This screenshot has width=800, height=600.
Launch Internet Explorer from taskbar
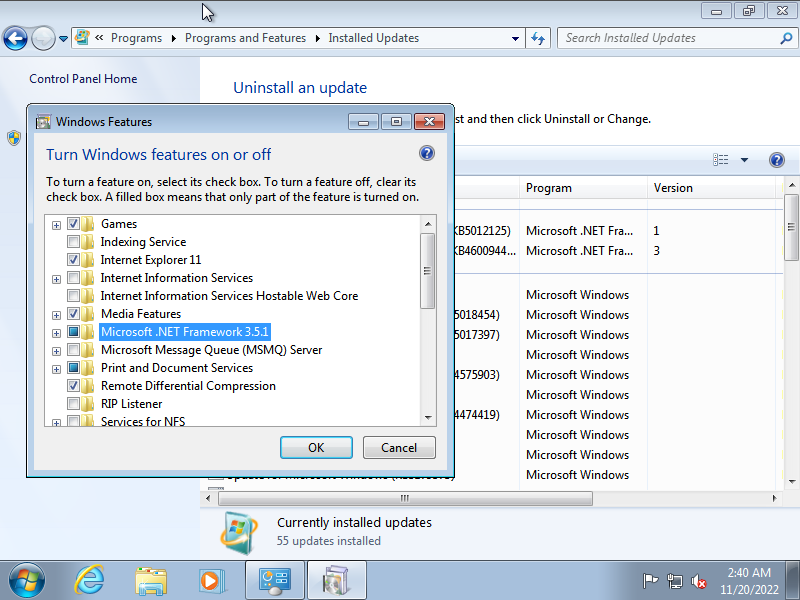click(89, 581)
